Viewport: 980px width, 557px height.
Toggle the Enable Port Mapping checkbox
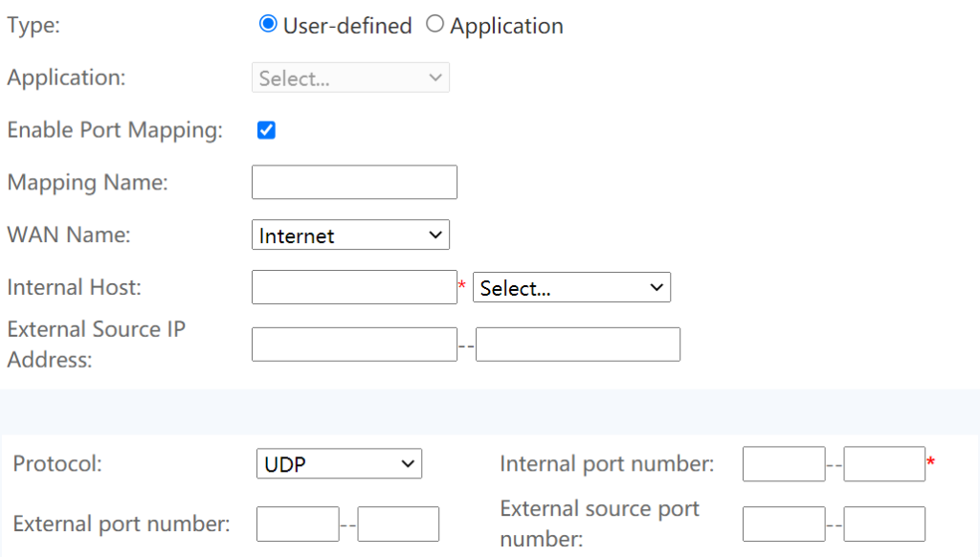tap(266, 130)
